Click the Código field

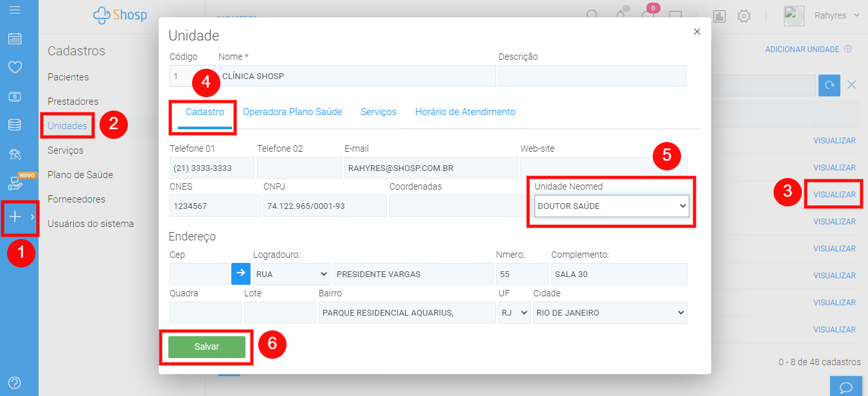(192, 76)
